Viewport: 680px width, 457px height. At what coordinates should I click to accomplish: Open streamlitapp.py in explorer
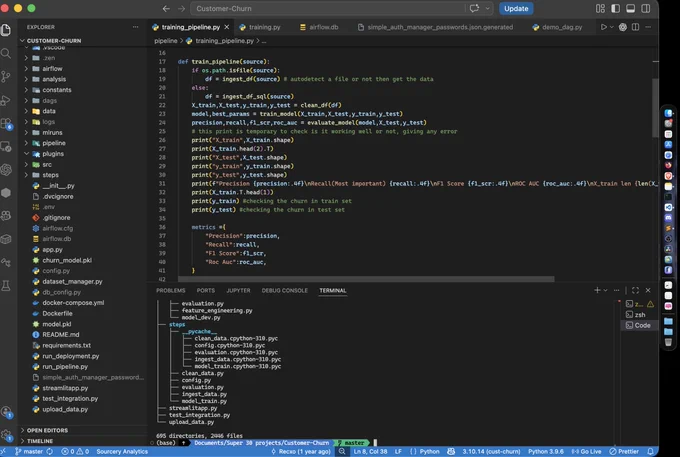[65, 388]
